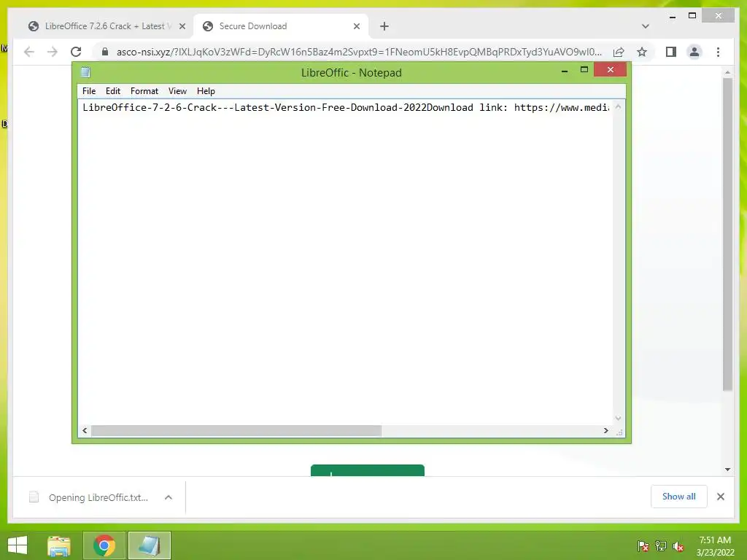Click the Notepad horizontal scrollbar thumb
The width and height of the screenshot is (747, 560).
[236, 430]
